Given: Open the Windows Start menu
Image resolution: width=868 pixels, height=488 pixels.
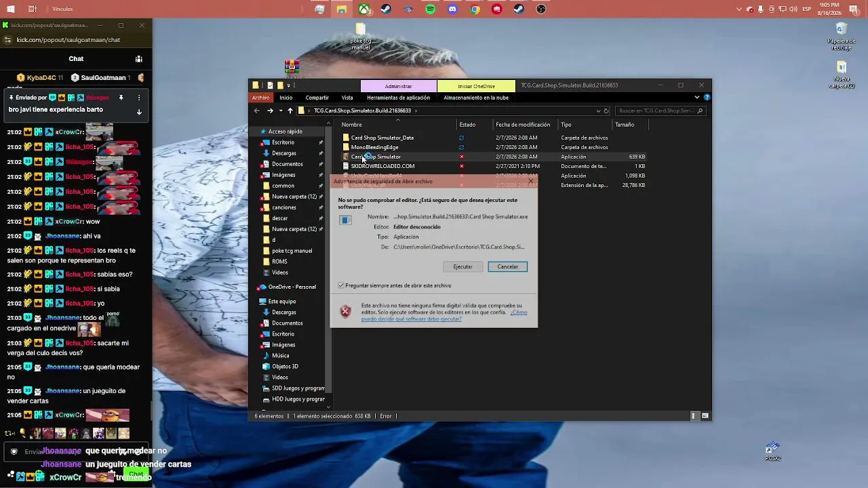Looking at the screenshot, I should click(11, 9).
